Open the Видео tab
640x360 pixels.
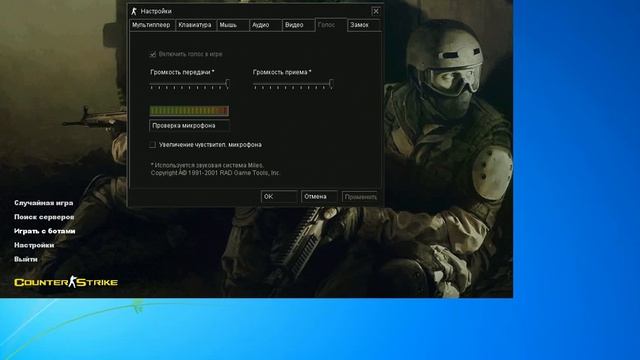click(298, 25)
